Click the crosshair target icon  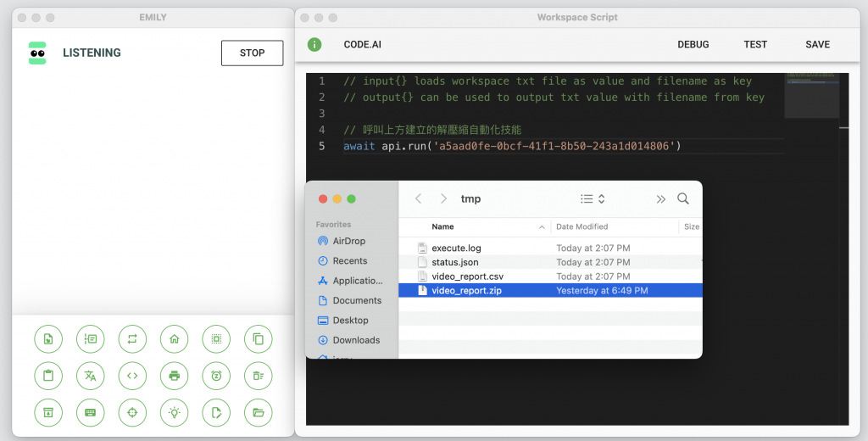pyautogui.click(x=132, y=413)
